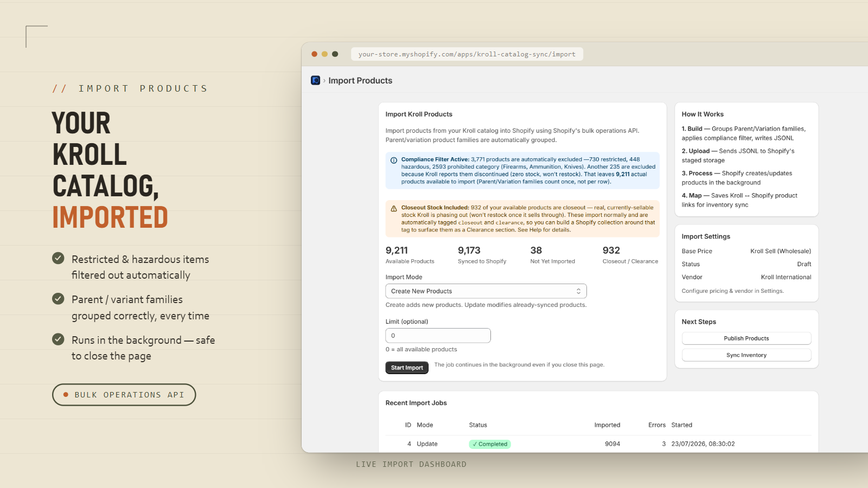
Task: Click the dark green window maximize dot
Action: point(335,54)
